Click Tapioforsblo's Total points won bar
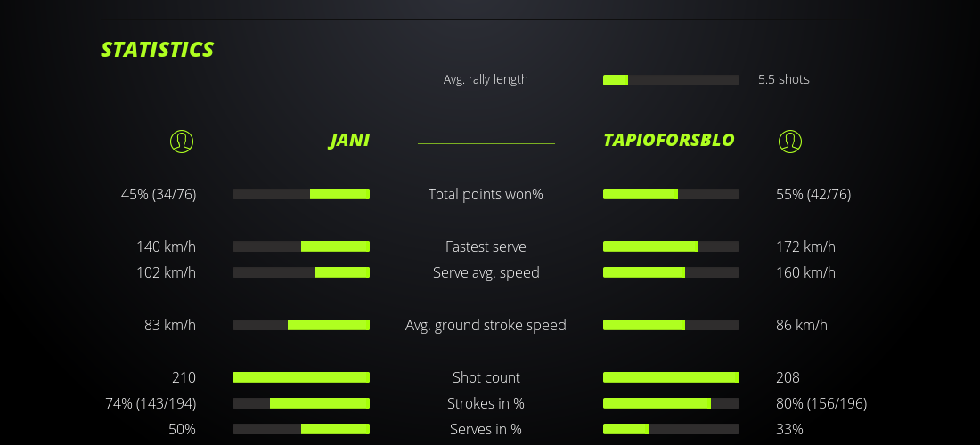This screenshot has width=980, height=445. coord(671,194)
